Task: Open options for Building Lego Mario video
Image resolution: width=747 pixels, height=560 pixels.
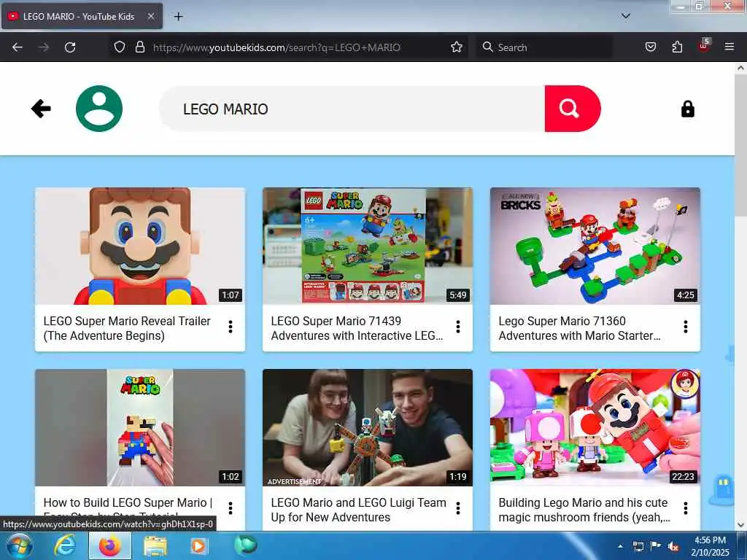Action: click(686, 508)
